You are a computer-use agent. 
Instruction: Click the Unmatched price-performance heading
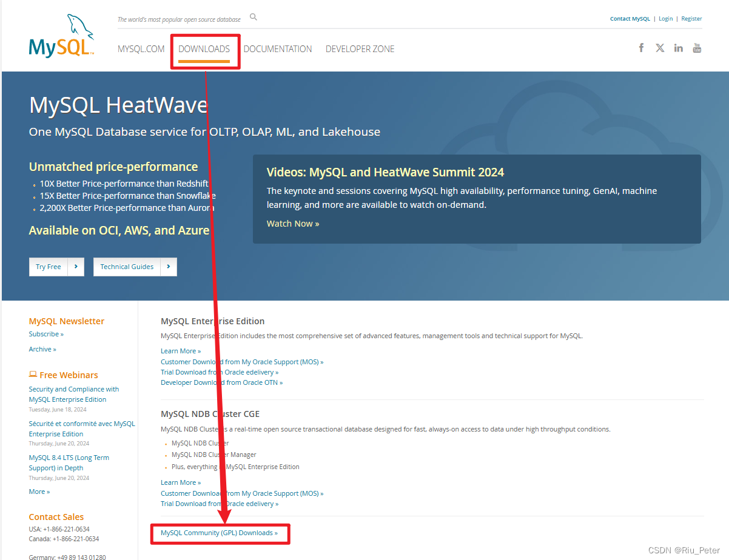point(113,167)
